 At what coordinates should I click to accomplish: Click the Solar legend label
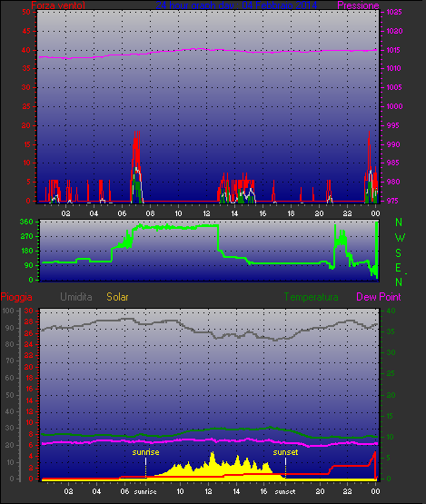coord(117,297)
